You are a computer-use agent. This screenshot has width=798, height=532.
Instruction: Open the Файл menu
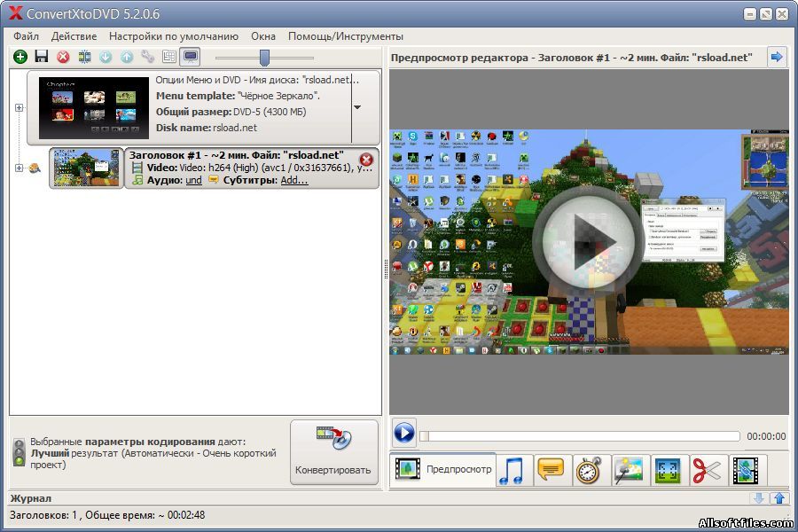(26, 36)
